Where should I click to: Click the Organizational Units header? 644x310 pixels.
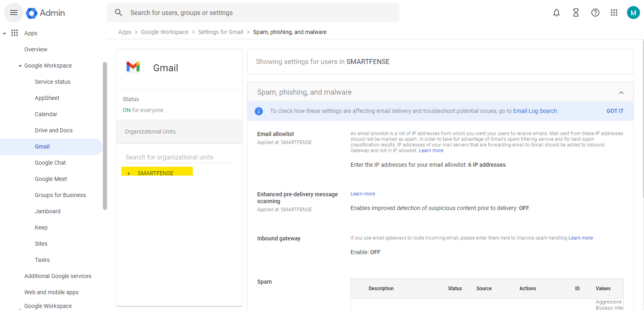[179, 132]
